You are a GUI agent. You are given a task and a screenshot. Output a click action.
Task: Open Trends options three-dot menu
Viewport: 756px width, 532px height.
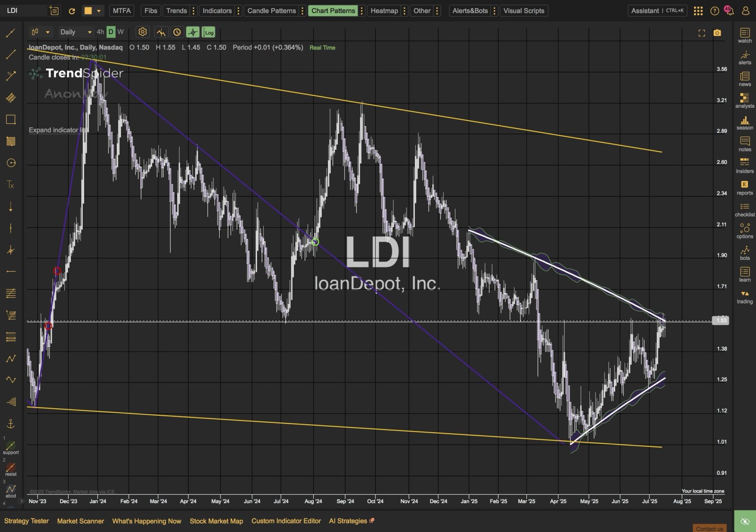click(193, 11)
